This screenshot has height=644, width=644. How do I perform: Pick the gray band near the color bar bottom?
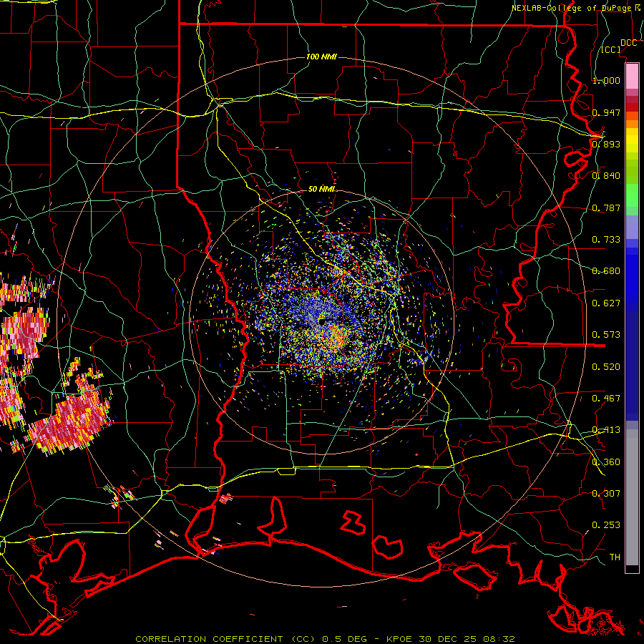[632, 497]
